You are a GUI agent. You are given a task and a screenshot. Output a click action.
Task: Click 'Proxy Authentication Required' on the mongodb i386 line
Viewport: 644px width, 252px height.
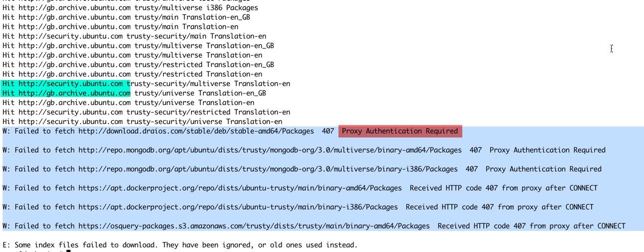click(x=544, y=169)
